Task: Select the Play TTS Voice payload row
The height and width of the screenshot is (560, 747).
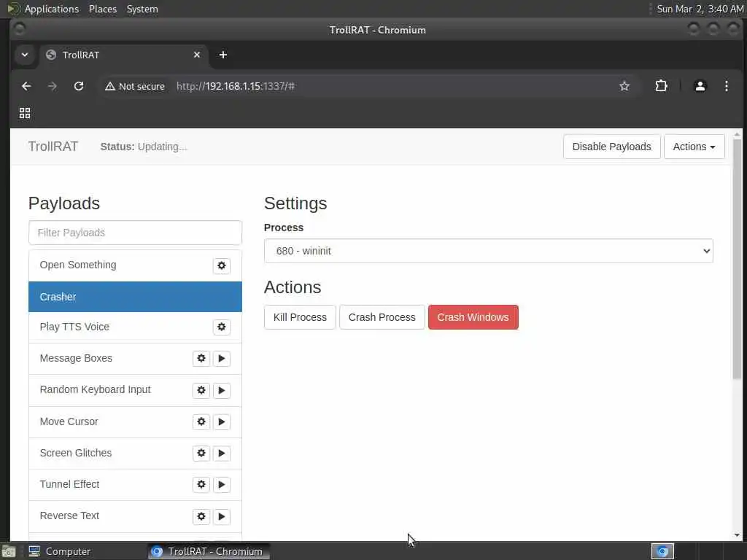Action: point(135,327)
